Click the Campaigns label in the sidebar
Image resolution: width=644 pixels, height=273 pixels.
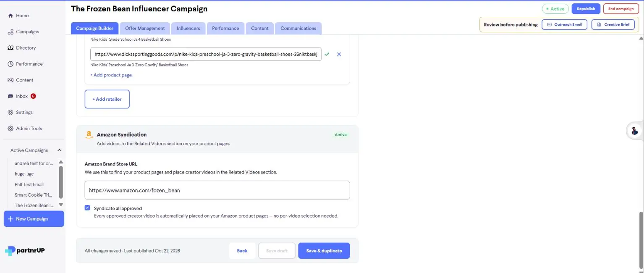(x=28, y=32)
